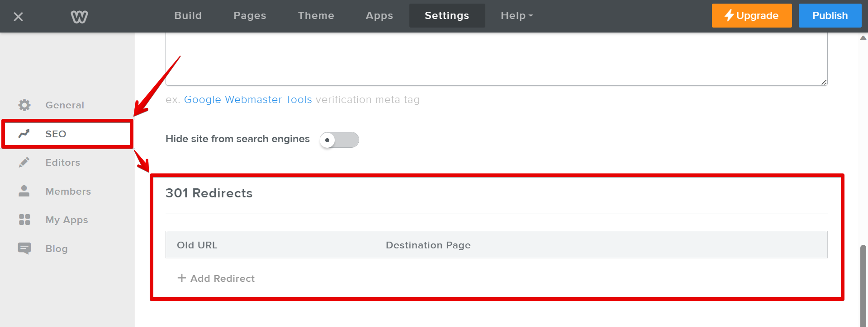
Task: Click the SEO trend arrow icon
Action: (x=24, y=134)
